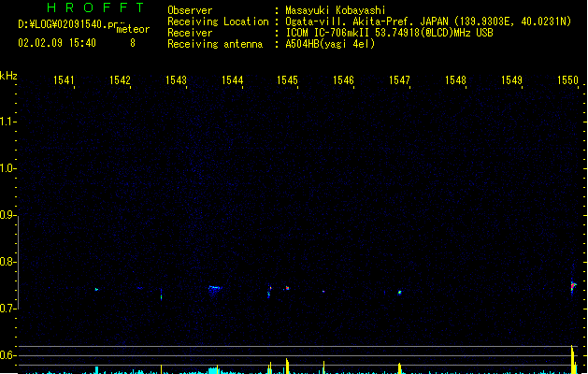Click the 1547 time axis label
588x374 pixels.
(399, 79)
